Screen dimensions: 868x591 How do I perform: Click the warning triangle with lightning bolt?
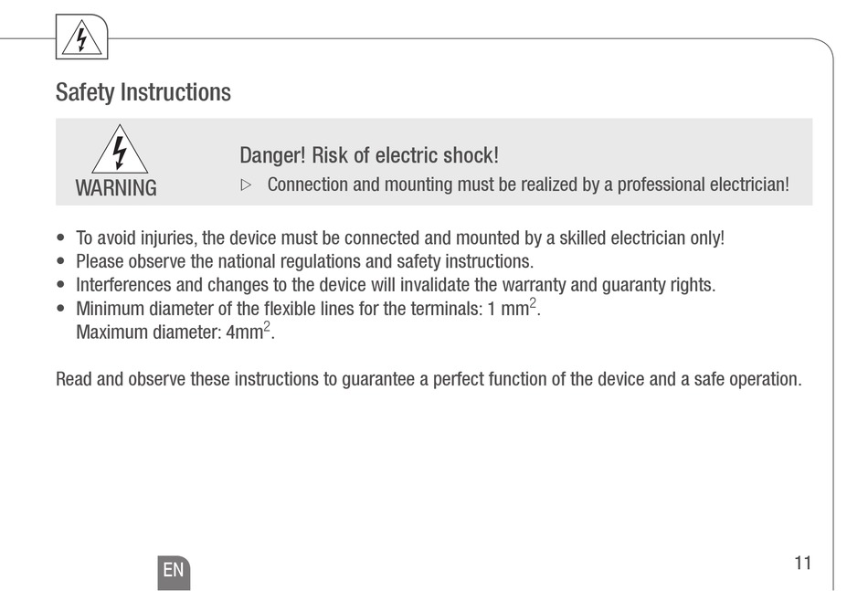coord(120,149)
